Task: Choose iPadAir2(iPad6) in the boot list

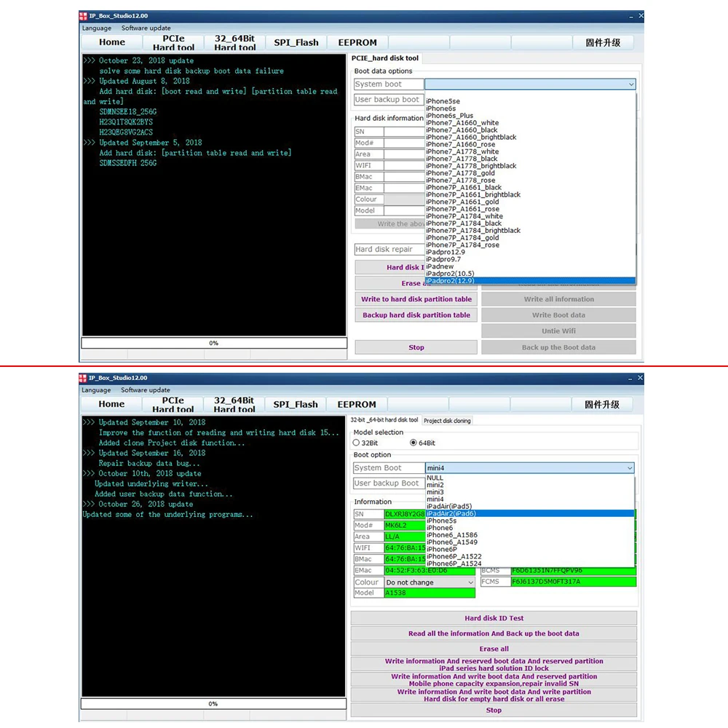Action: point(530,513)
